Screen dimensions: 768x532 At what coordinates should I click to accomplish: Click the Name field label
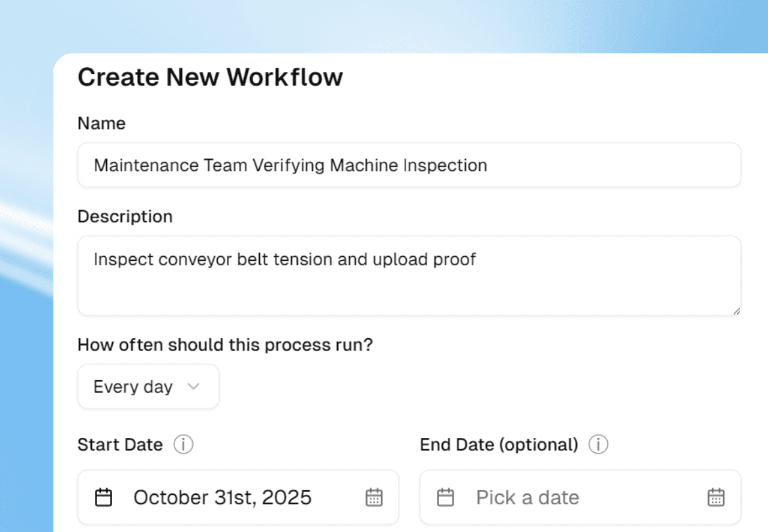(x=101, y=124)
